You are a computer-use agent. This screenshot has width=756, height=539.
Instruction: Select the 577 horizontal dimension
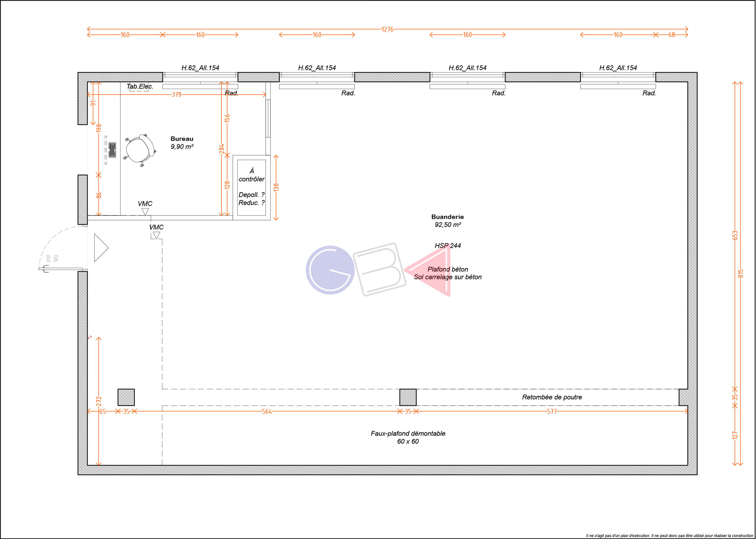tap(552, 412)
